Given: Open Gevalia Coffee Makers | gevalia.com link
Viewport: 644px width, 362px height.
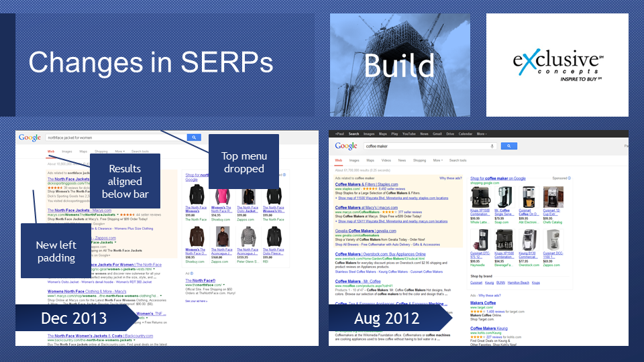Looking at the screenshot, I should coord(366,231).
